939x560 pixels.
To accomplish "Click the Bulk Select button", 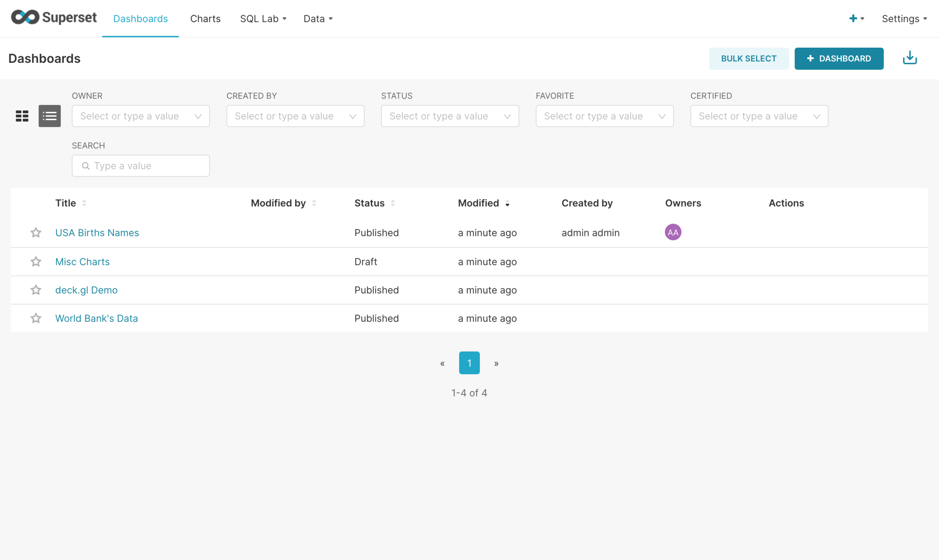I will [749, 59].
